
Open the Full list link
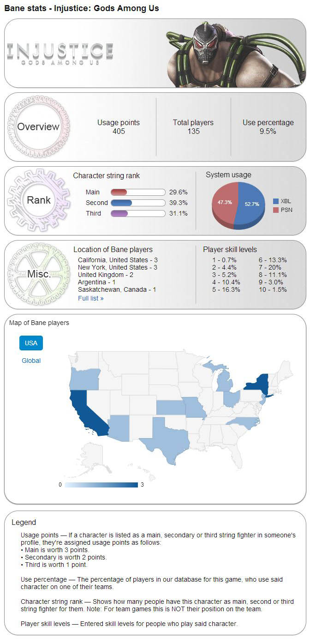[x=90, y=298]
